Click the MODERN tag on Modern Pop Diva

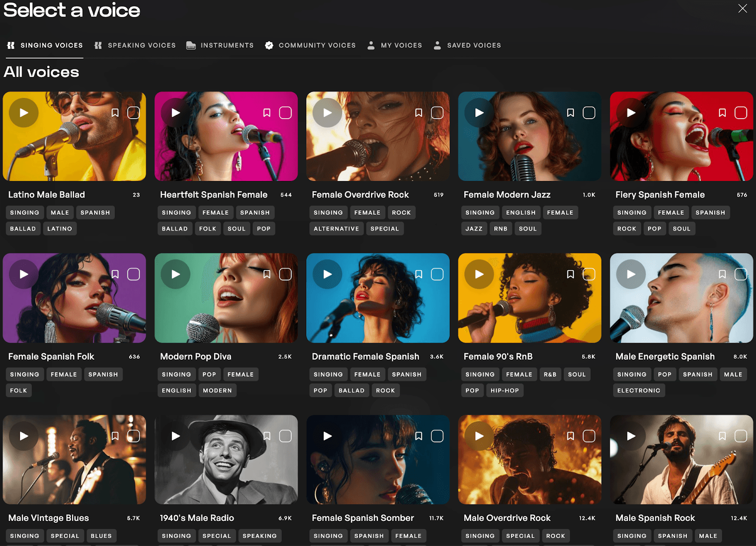[217, 390]
